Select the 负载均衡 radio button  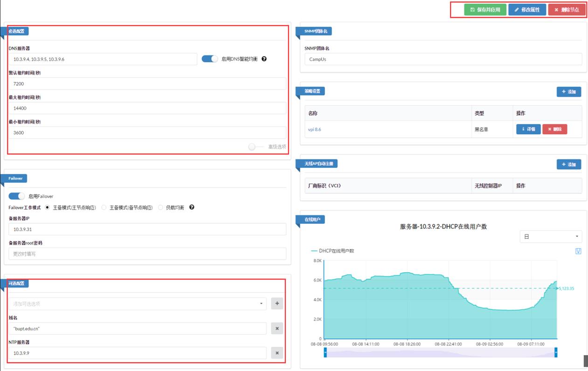tap(161, 207)
